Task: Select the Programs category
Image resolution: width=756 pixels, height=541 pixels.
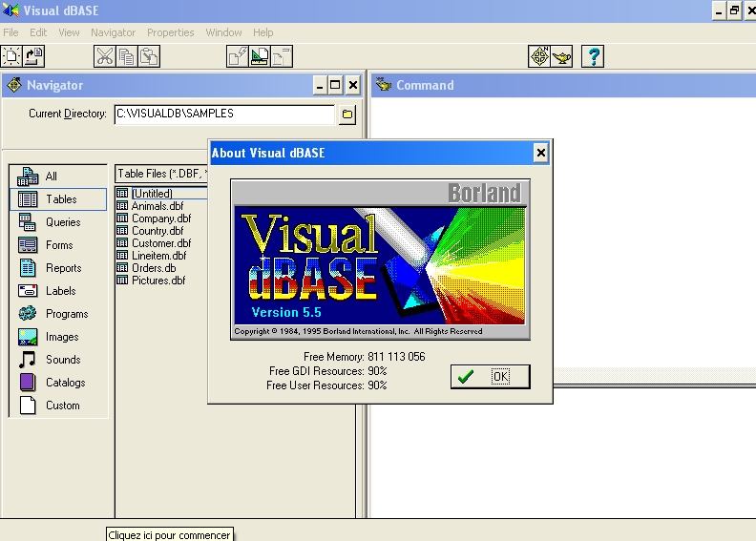Action: point(58,314)
